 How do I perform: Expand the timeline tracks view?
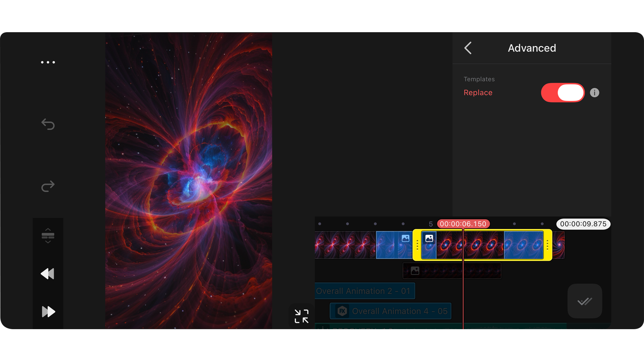click(x=48, y=236)
